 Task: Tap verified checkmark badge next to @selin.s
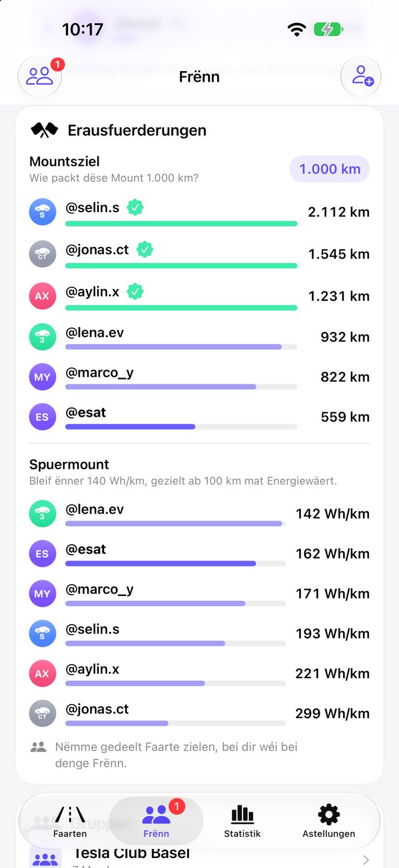pyautogui.click(x=135, y=208)
